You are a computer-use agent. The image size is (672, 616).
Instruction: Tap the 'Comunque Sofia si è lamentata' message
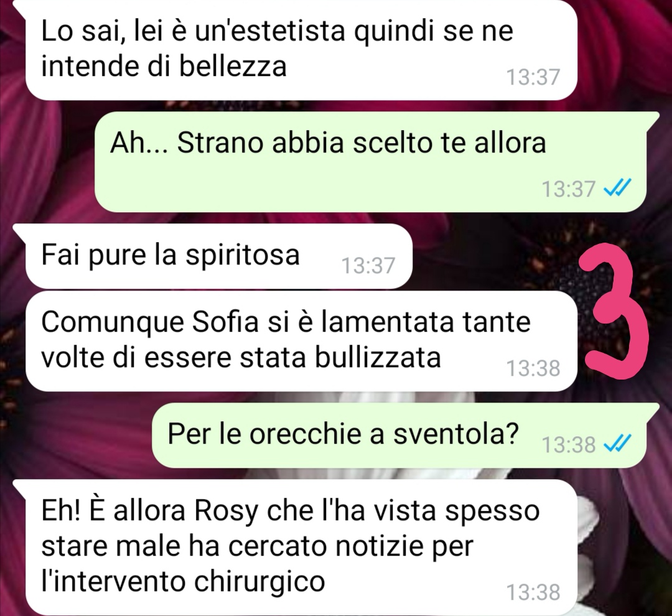[301, 341]
